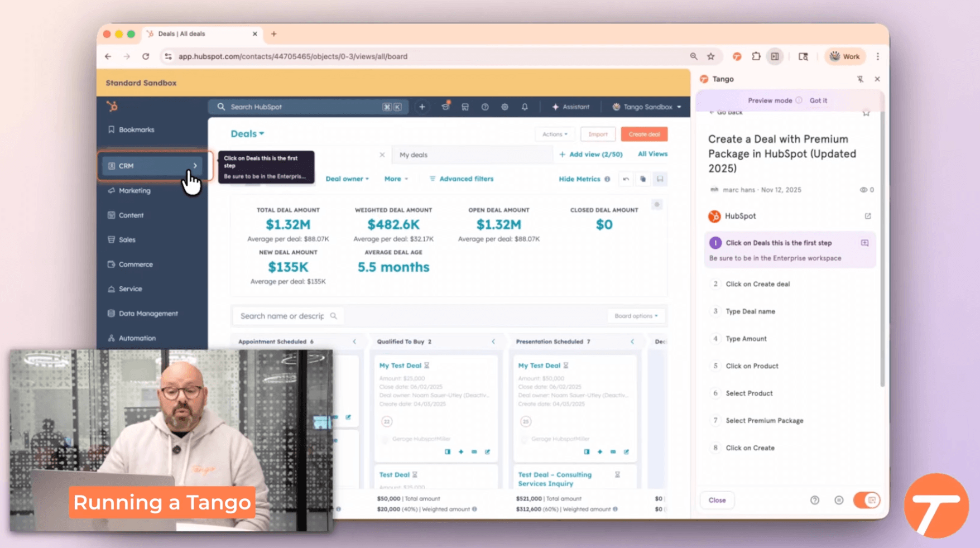
Task: Open the Help question mark icon in HubSpot navbar
Action: 485,107
